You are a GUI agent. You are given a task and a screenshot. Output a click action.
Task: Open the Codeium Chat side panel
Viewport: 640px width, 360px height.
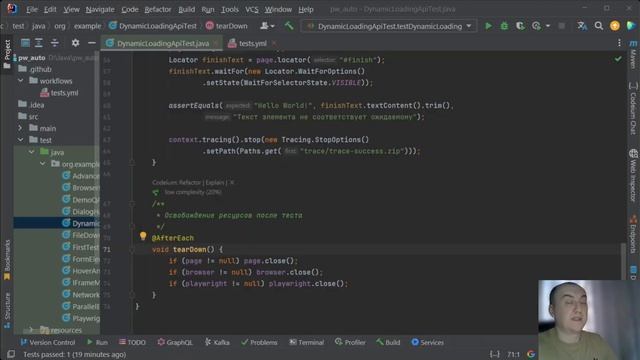pos(633,108)
